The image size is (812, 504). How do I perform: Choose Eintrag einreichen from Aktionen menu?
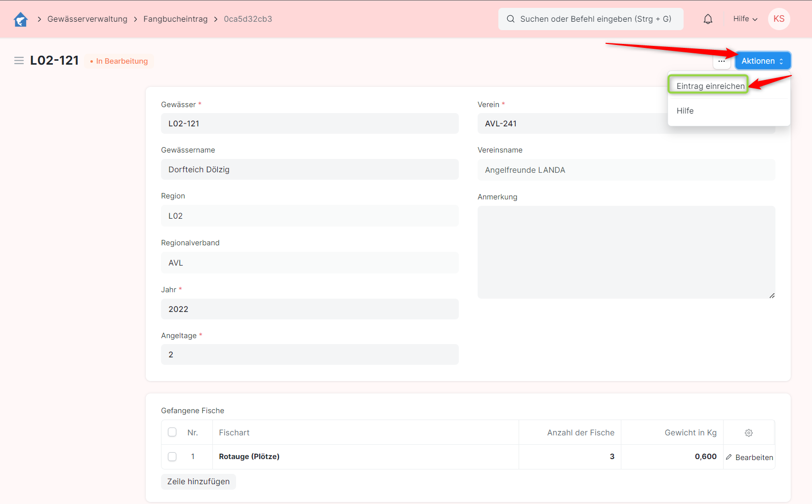tap(710, 86)
